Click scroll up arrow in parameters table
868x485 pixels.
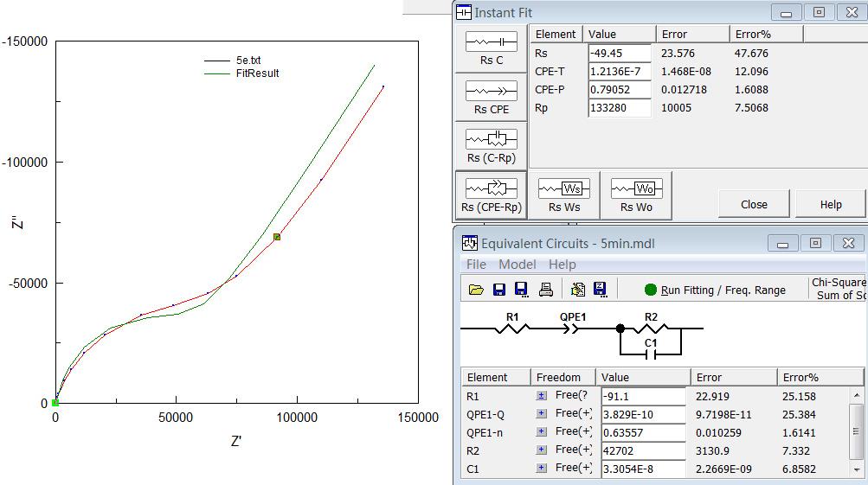857,395
